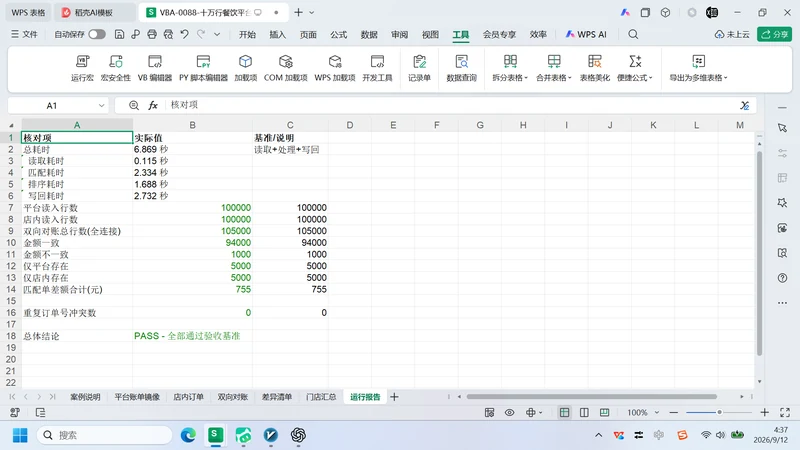Select the 门店汇总 sheet tab
Image resolution: width=800 pixels, height=450 pixels.
321,397
